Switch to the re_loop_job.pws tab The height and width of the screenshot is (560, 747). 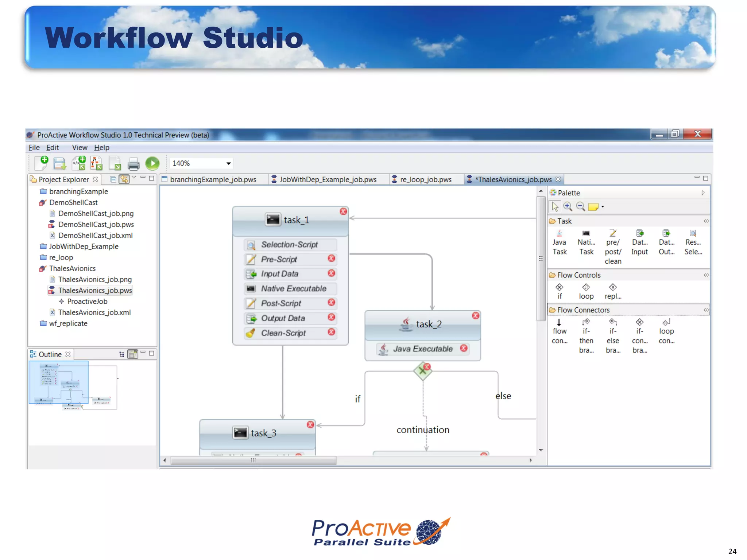[425, 180]
